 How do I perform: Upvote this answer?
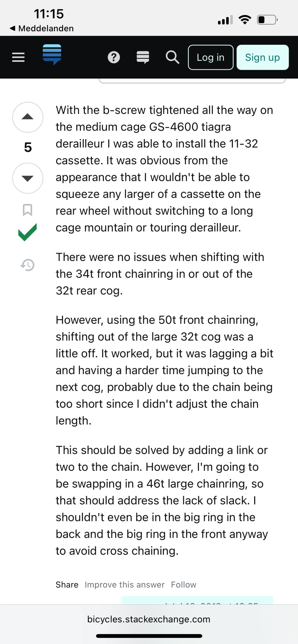click(28, 117)
